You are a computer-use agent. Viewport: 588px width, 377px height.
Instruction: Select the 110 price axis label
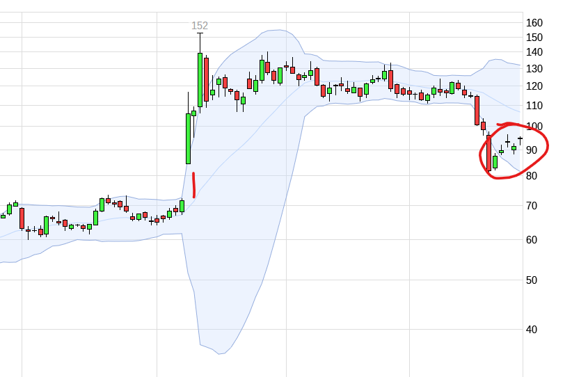click(x=534, y=106)
